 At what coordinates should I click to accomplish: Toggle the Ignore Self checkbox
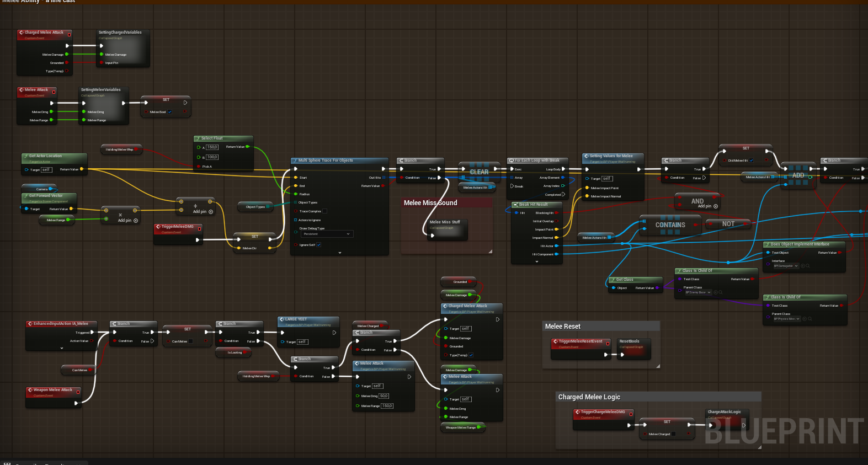pyautogui.click(x=319, y=245)
